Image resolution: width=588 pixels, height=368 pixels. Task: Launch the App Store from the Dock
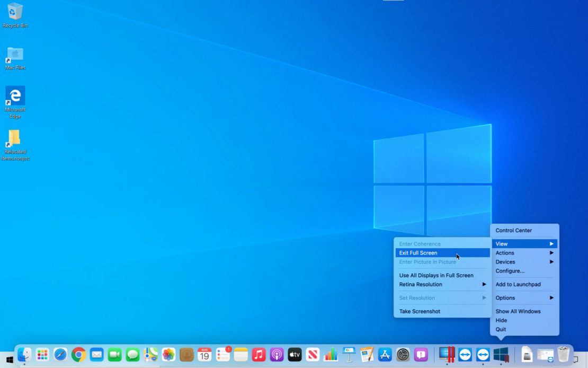384,354
